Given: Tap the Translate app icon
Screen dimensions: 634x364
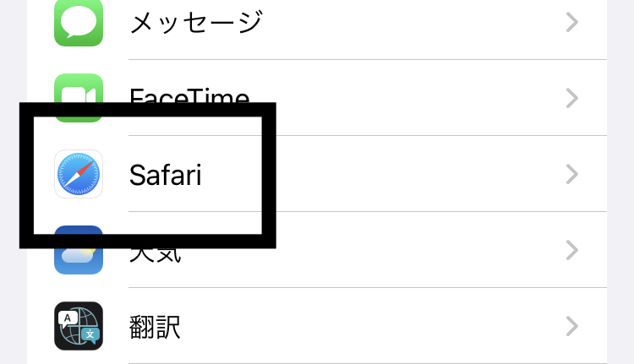Looking at the screenshot, I should [x=79, y=326].
